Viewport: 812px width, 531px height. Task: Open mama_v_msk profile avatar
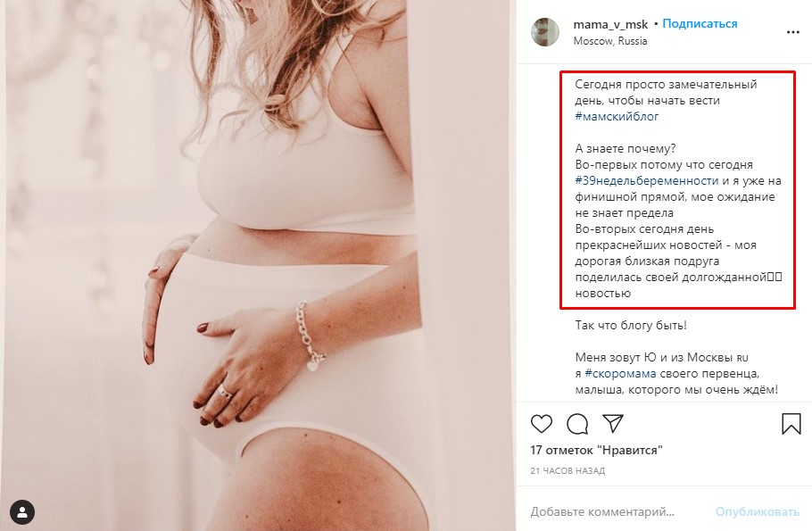click(x=545, y=32)
